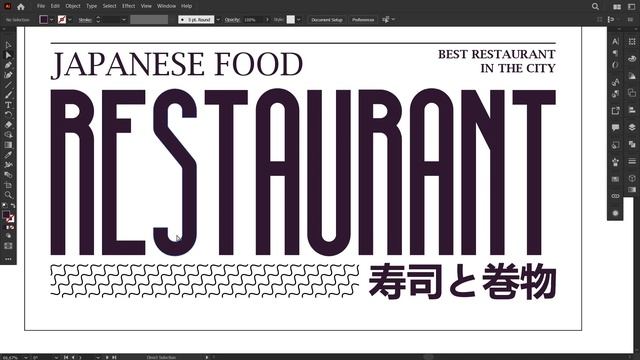
Task: Select the Zoom tool
Action: coord(8,195)
